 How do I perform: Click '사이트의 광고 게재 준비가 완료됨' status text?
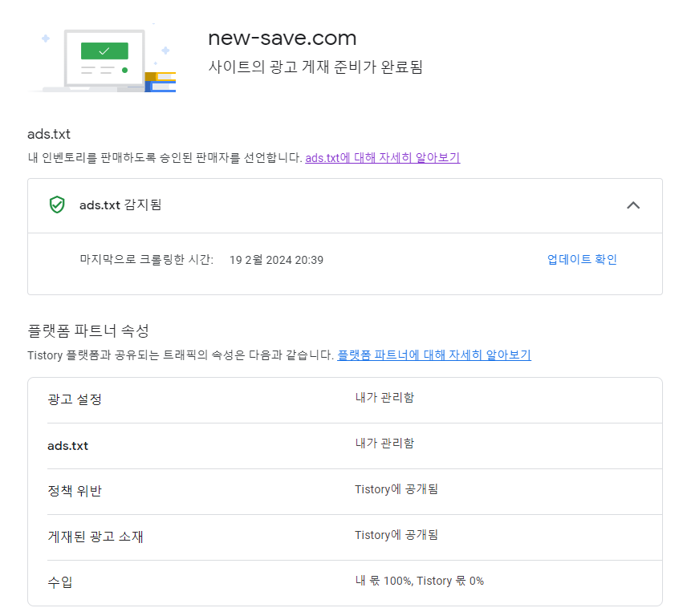point(315,67)
